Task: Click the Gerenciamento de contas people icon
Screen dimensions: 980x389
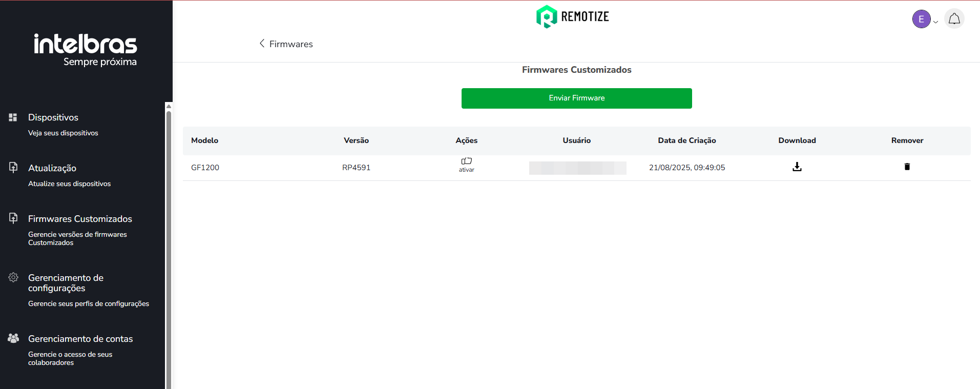Action: 13,338
